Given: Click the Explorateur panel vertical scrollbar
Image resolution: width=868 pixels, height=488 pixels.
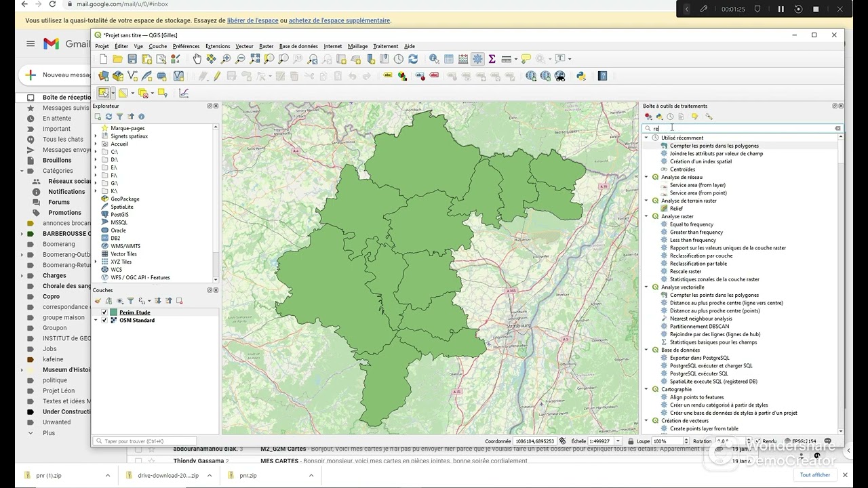Looking at the screenshot, I should pos(216,190).
